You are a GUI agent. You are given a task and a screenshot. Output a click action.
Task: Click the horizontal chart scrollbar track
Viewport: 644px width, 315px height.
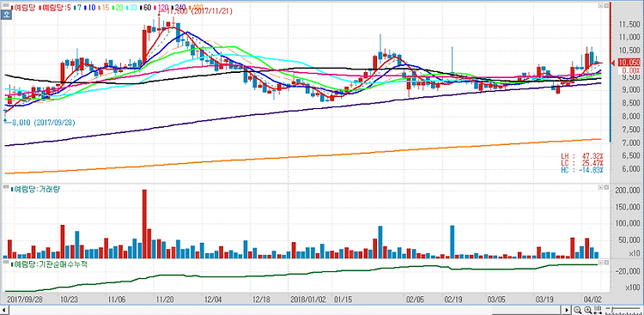(x=286, y=310)
